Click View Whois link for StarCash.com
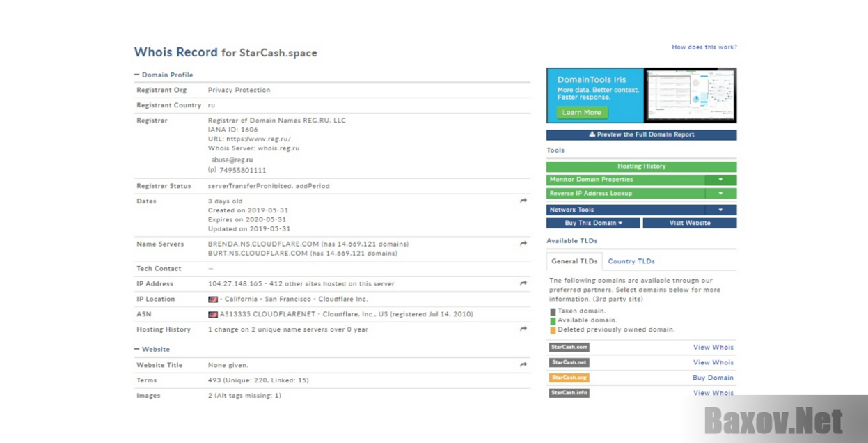 pyautogui.click(x=713, y=348)
